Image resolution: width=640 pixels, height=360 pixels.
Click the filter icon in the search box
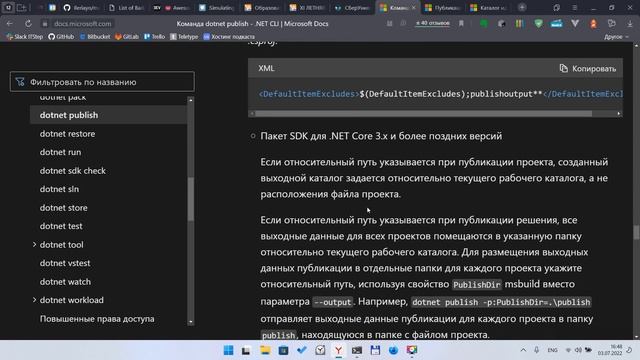(20, 82)
